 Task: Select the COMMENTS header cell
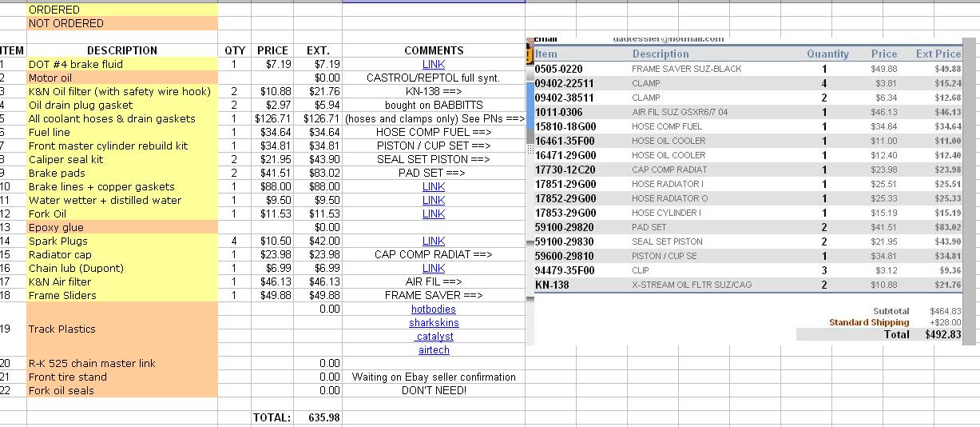coord(434,50)
